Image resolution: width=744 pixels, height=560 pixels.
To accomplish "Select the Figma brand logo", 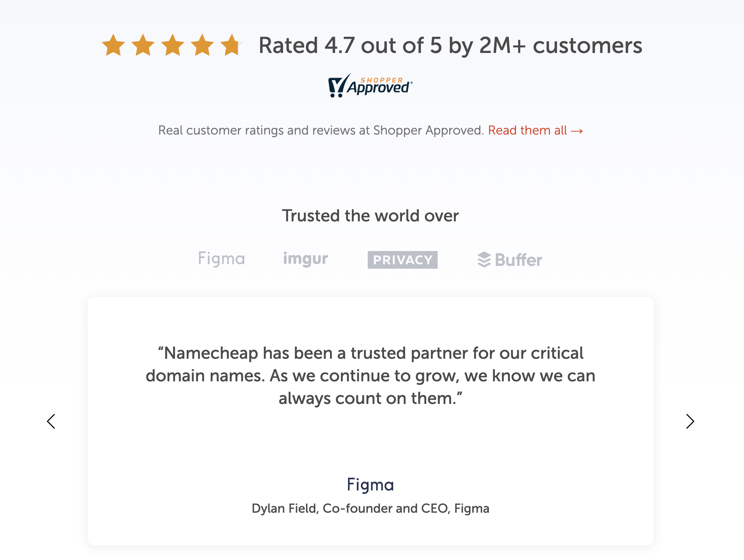I will 222,259.
